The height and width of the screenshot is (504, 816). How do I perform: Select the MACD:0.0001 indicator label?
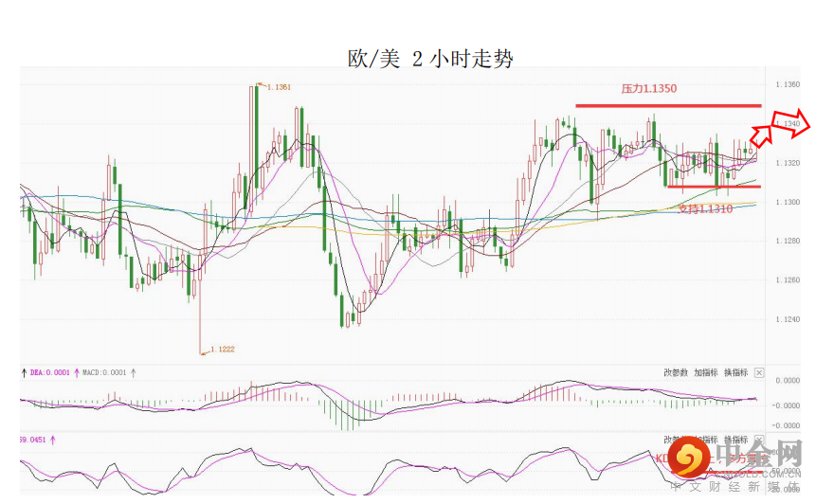[x=104, y=372]
